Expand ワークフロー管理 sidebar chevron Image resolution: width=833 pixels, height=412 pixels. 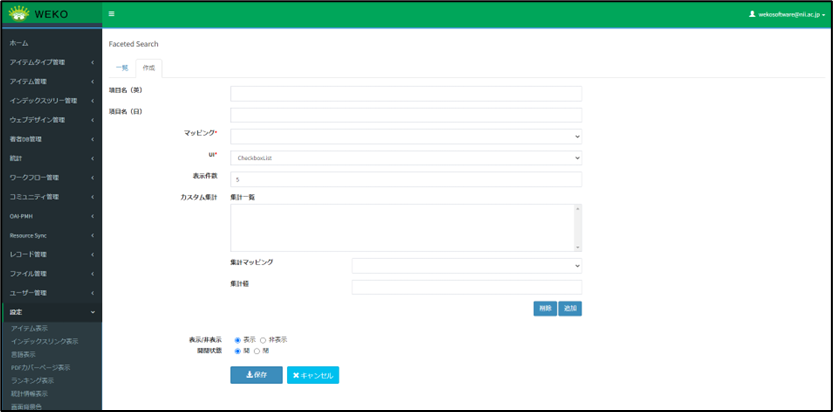click(x=92, y=178)
